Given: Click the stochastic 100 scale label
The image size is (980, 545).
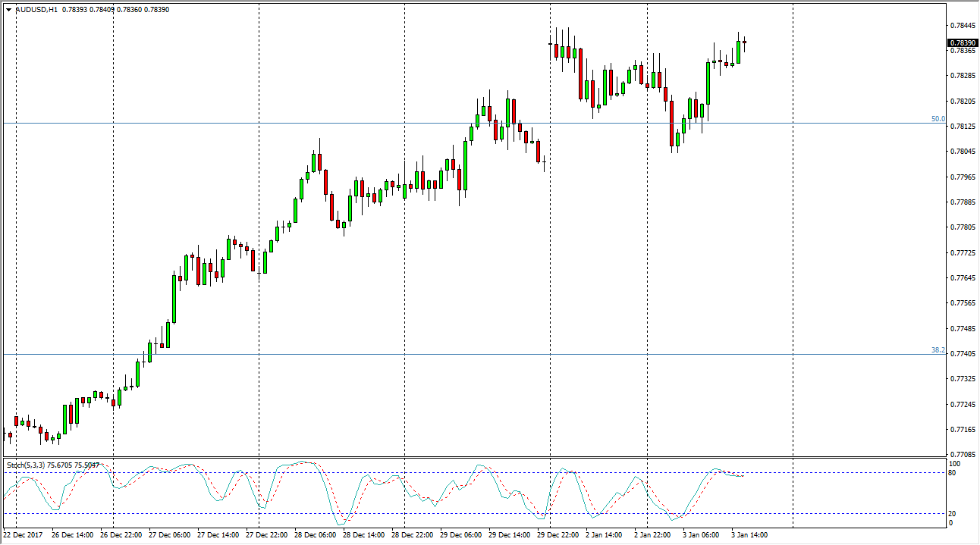Looking at the screenshot, I should (955, 463).
